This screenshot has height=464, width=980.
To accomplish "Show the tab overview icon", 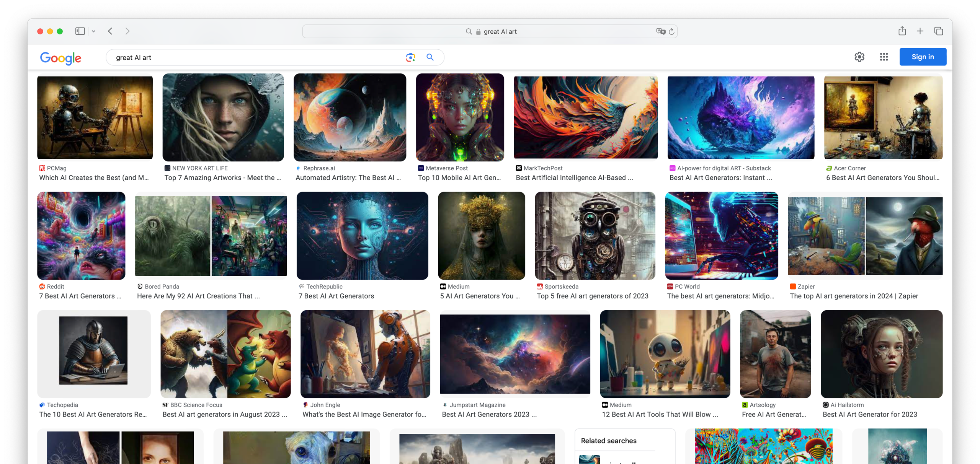I will (x=938, y=31).
